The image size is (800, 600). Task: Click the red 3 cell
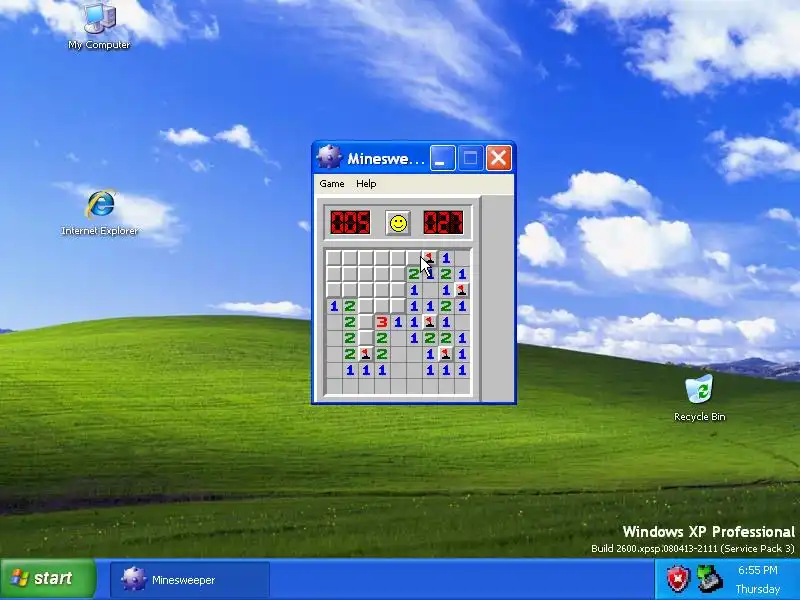(382, 322)
